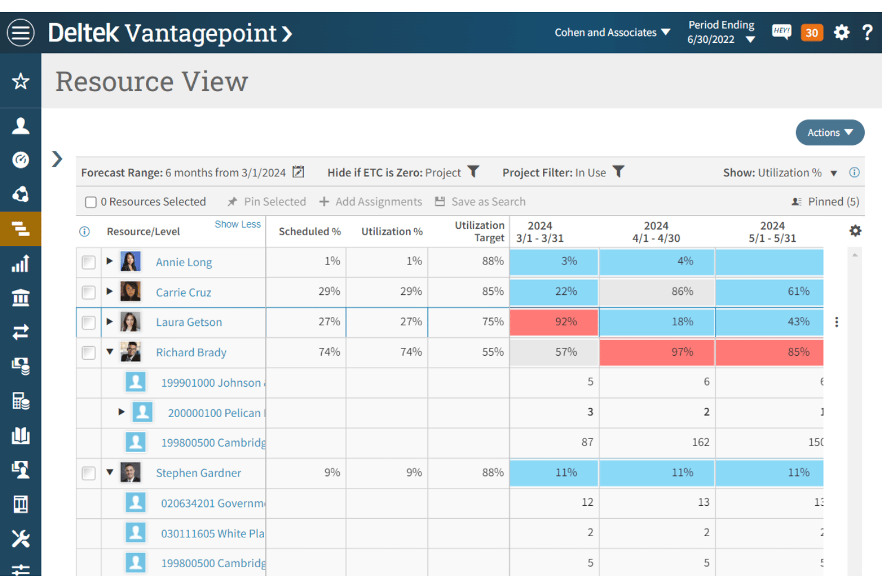Open Stephen Gardner resource link
This screenshot has width=882, height=588.
coord(198,473)
